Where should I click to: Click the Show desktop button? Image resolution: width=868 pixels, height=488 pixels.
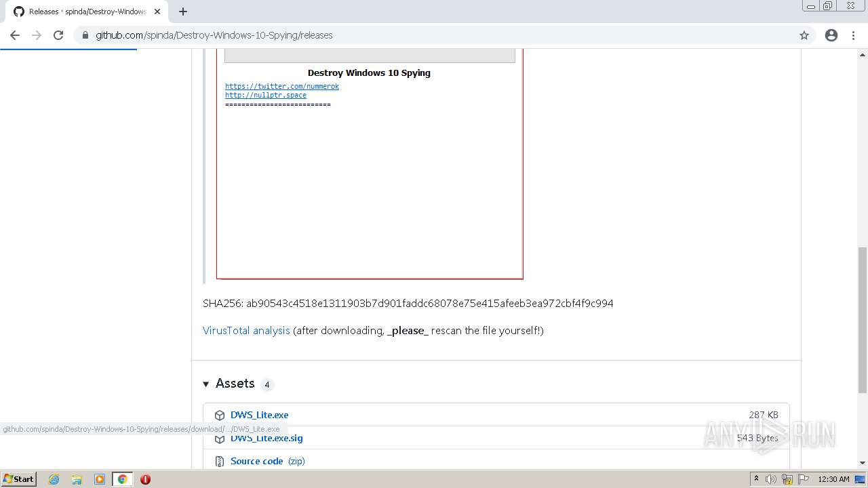(x=861, y=479)
